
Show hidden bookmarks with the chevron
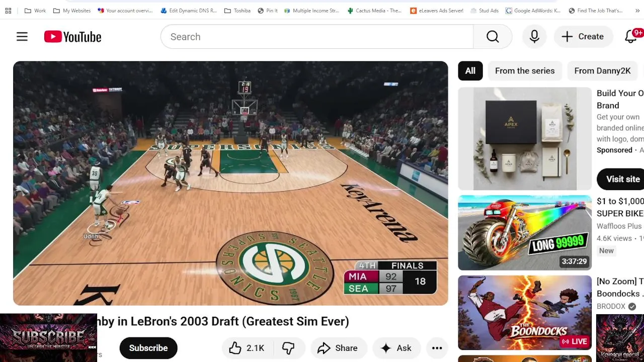tap(637, 11)
